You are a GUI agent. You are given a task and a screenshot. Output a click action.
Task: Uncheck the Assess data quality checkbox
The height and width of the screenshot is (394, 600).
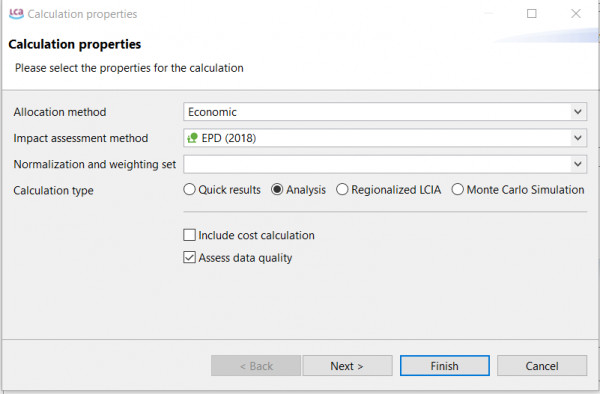(189, 257)
